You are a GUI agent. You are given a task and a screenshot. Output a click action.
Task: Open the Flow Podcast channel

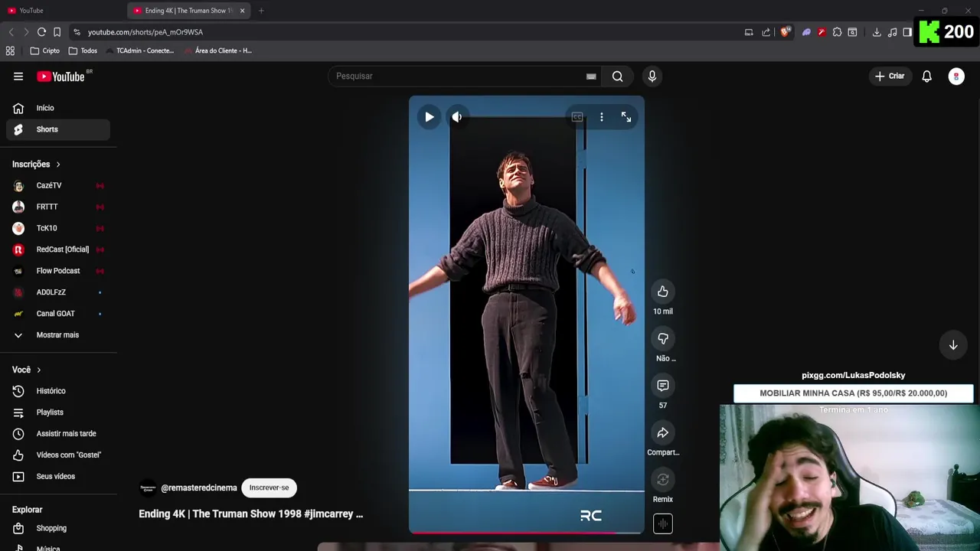pyautogui.click(x=58, y=271)
